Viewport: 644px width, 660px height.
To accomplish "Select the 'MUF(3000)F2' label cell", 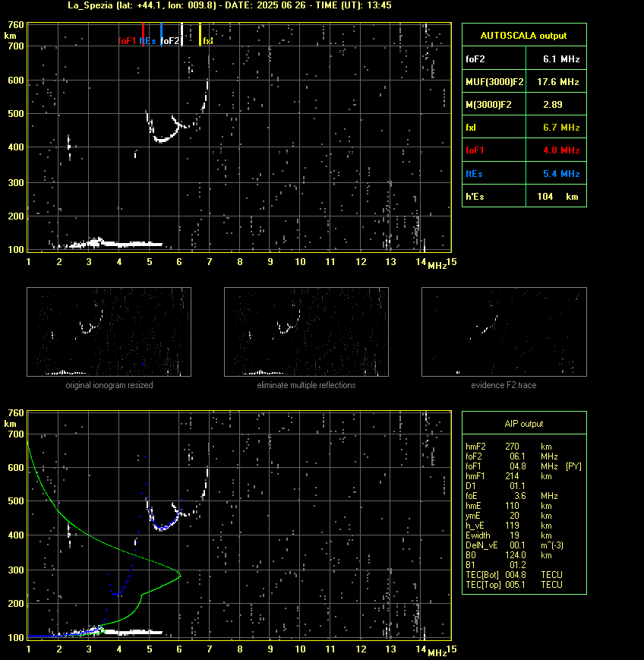I will [494, 82].
